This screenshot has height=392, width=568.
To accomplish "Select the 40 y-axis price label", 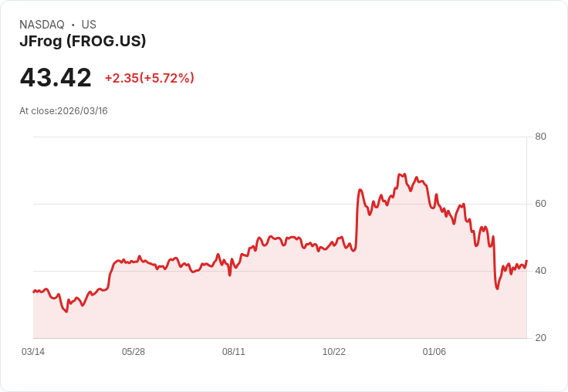I will (540, 271).
